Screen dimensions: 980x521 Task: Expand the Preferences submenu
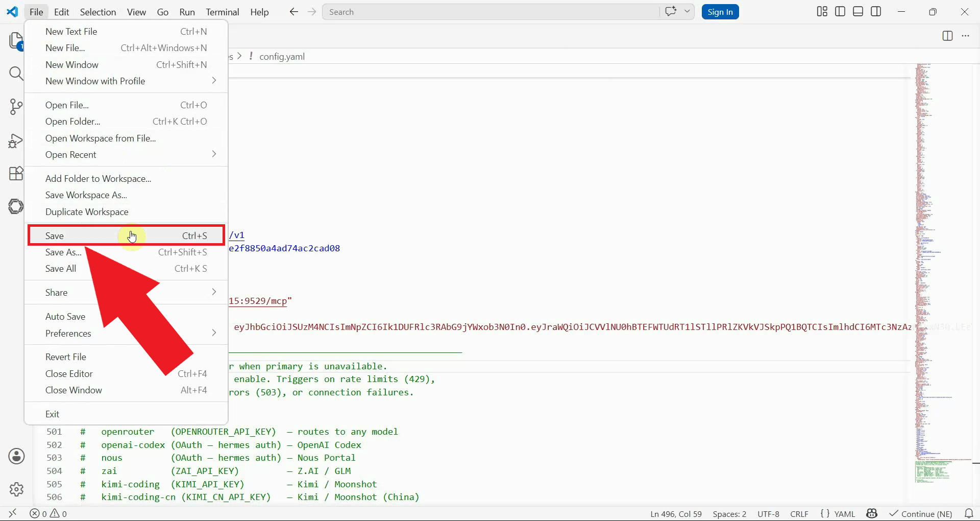[x=126, y=334]
